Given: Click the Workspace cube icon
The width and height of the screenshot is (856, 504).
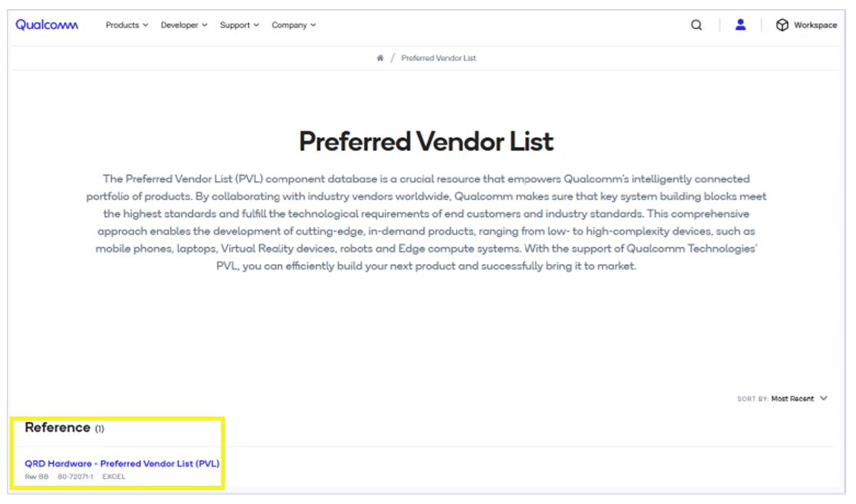Looking at the screenshot, I should (x=782, y=25).
